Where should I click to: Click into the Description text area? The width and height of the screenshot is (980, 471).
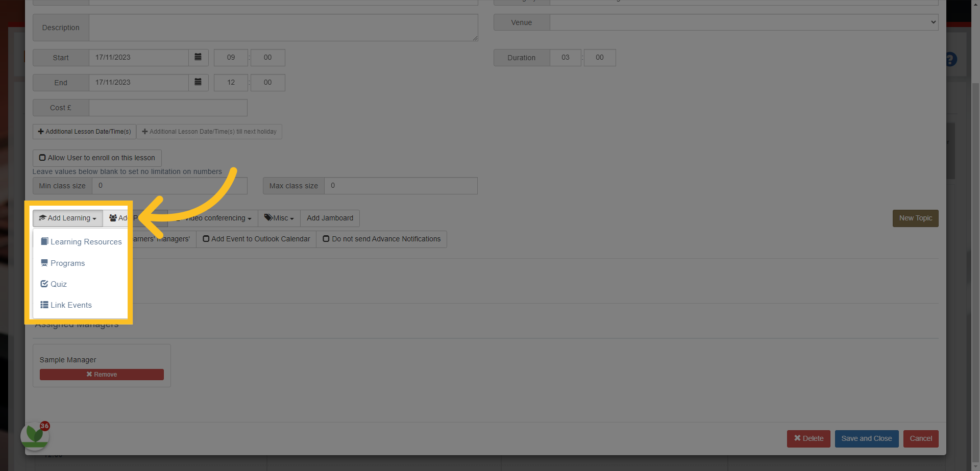pyautogui.click(x=283, y=28)
